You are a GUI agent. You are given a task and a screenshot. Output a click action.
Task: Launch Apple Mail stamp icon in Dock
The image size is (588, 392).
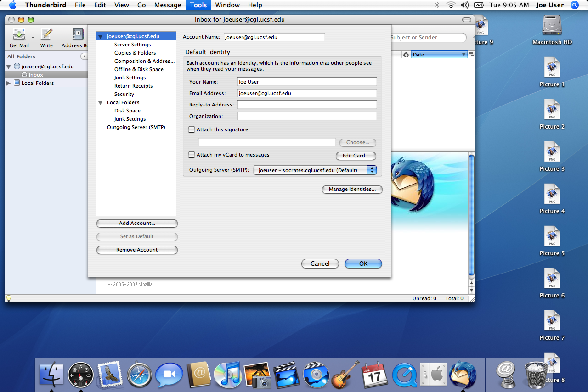pyautogui.click(x=110, y=375)
